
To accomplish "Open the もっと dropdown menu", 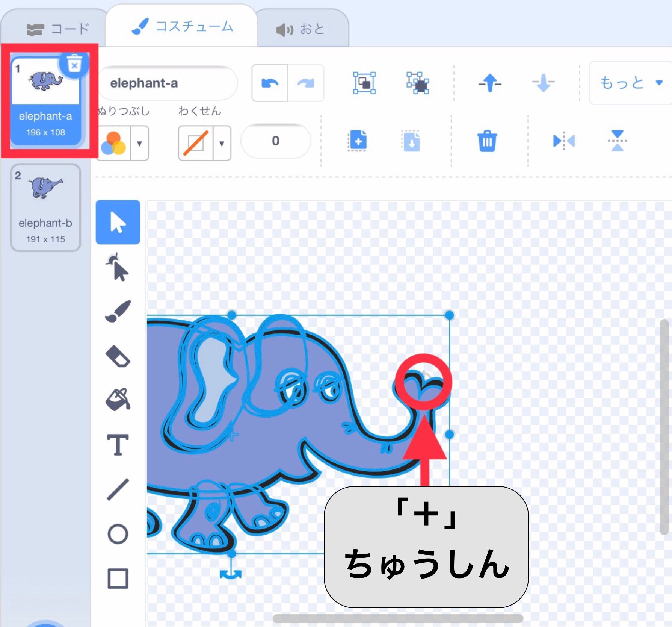I will [x=630, y=83].
